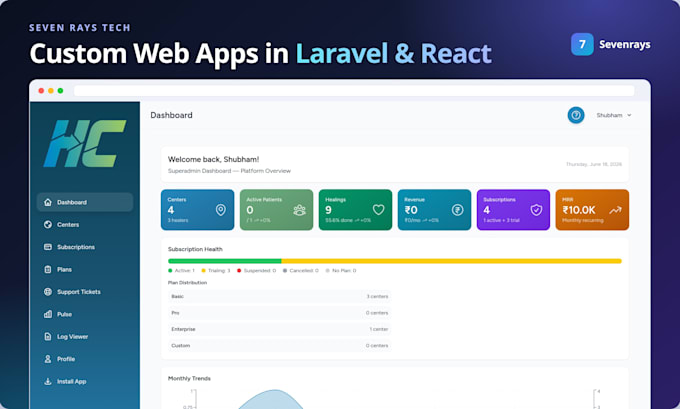Click the green Active legend dot
Image resolution: width=680 pixels, height=409 pixels.
pyautogui.click(x=170, y=271)
